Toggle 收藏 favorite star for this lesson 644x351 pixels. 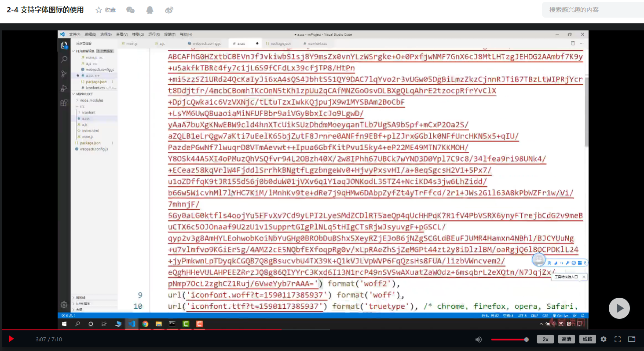[106, 10]
